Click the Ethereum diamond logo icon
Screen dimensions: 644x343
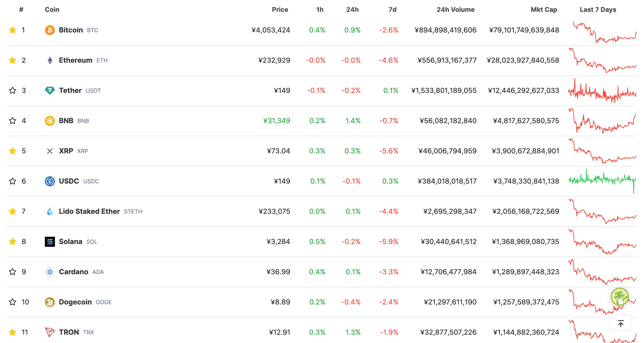point(50,60)
